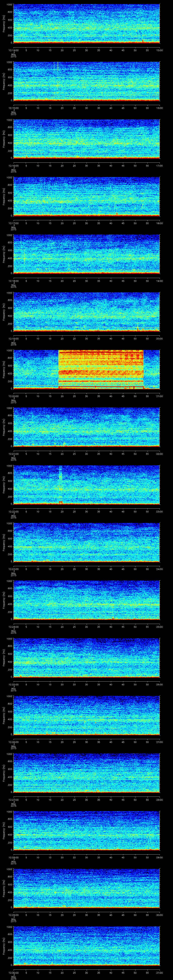Viewport: 173px width, 980px height.
Task: Click the bright vertical line in 12:15 spectrogram
Action: (58, 67)
